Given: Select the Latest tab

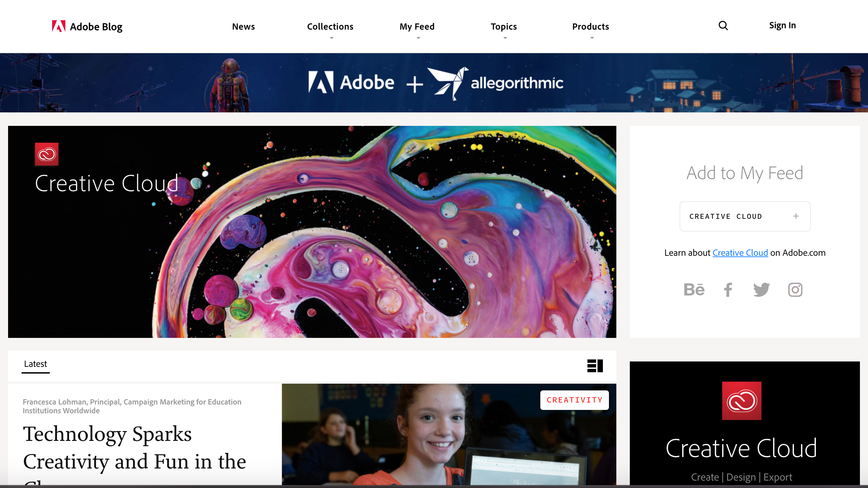Looking at the screenshot, I should [x=35, y=364].
